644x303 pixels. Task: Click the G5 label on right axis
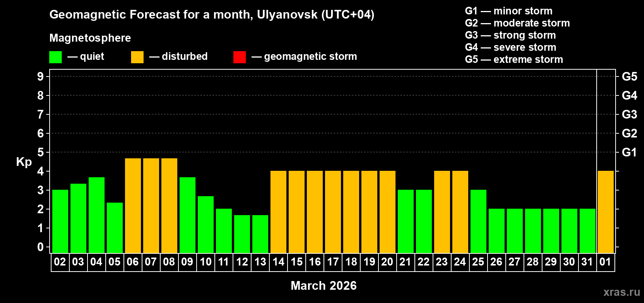click(630, 77)
